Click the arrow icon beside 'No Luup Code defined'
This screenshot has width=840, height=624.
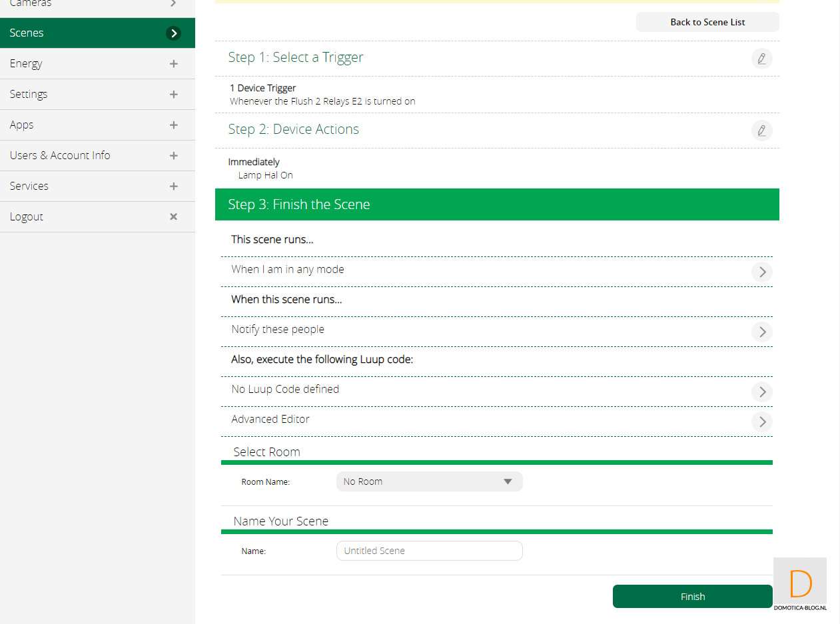click(x=762, y=392)
